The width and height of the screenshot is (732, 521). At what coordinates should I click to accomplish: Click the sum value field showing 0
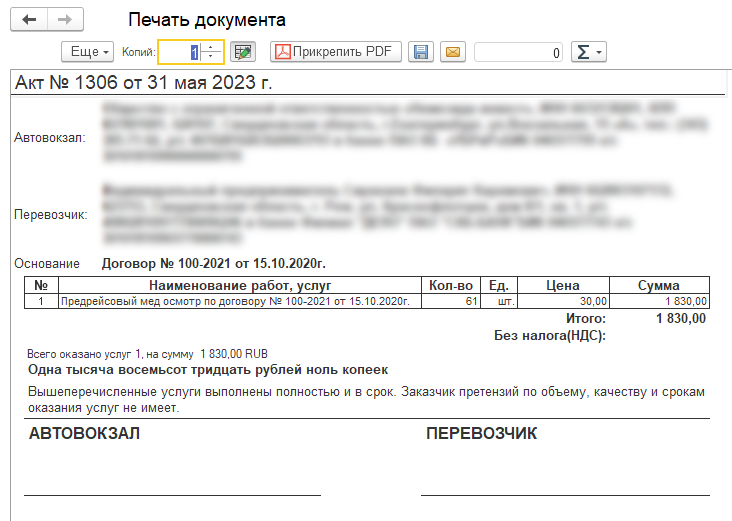pyautogui.click(x=518, y=52)
